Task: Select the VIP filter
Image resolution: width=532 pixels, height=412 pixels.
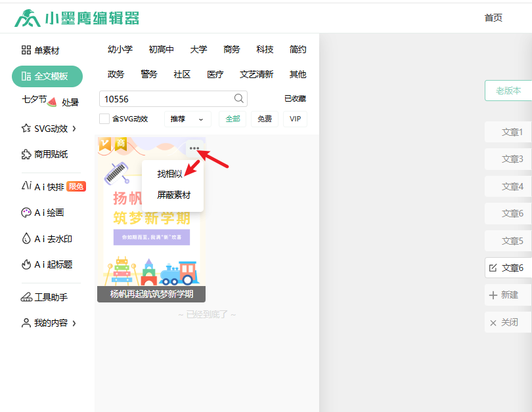Action: click(296, 119)
